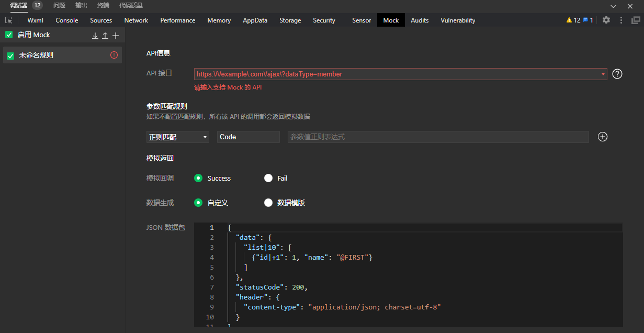Open the 问题 top panel tab
Screen dimensions: 644x333
[x=59, y=5]
